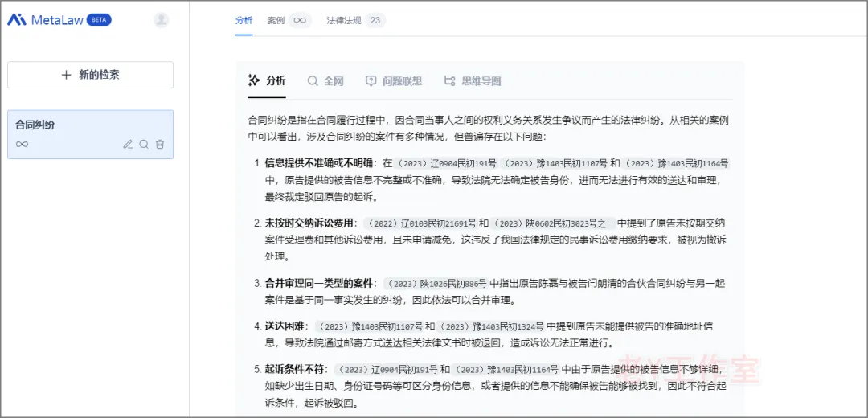The height and width of the screenshot is (418, 868).
Task: Open case (2023)辽0904民初191号 in item 5
Action: pyautogui.click(x=387, y=369)
